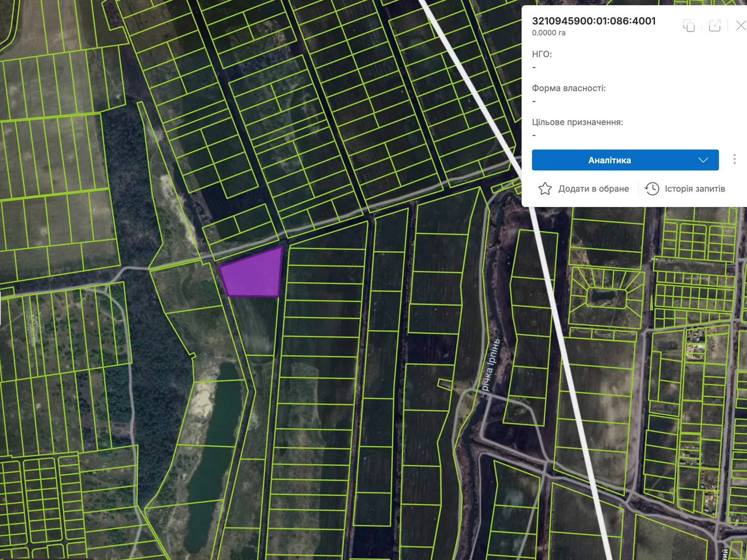Image resolution: width=747 pixels, height=560 pixels.
Task: Click the Форма власності field label
Action: pyautogui.click(x=569, y=88)
